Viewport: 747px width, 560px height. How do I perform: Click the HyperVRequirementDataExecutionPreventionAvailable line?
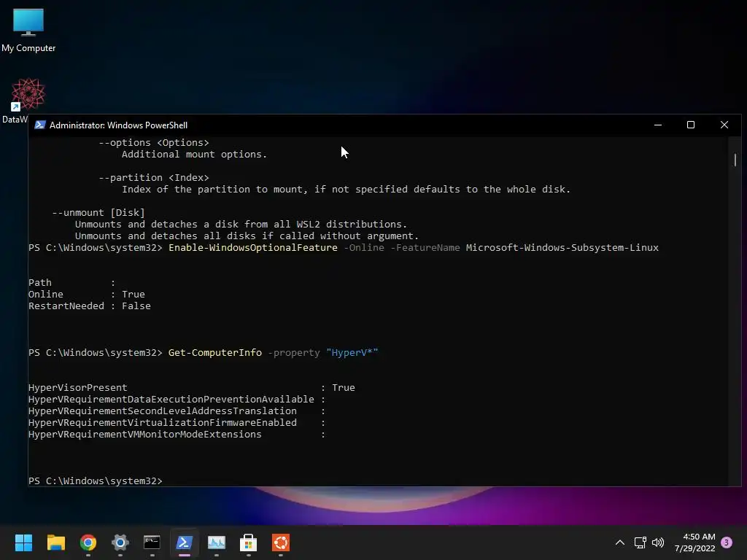point(177,399)
